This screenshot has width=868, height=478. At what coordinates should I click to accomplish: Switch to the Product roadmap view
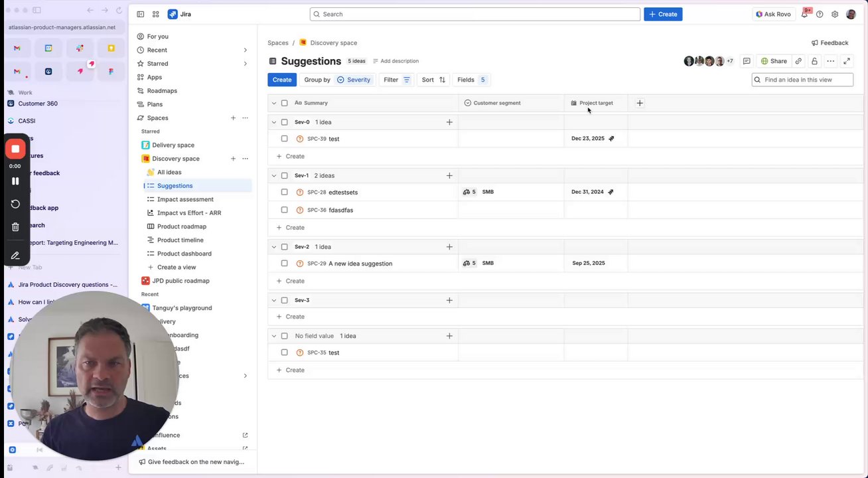(182, 226)
